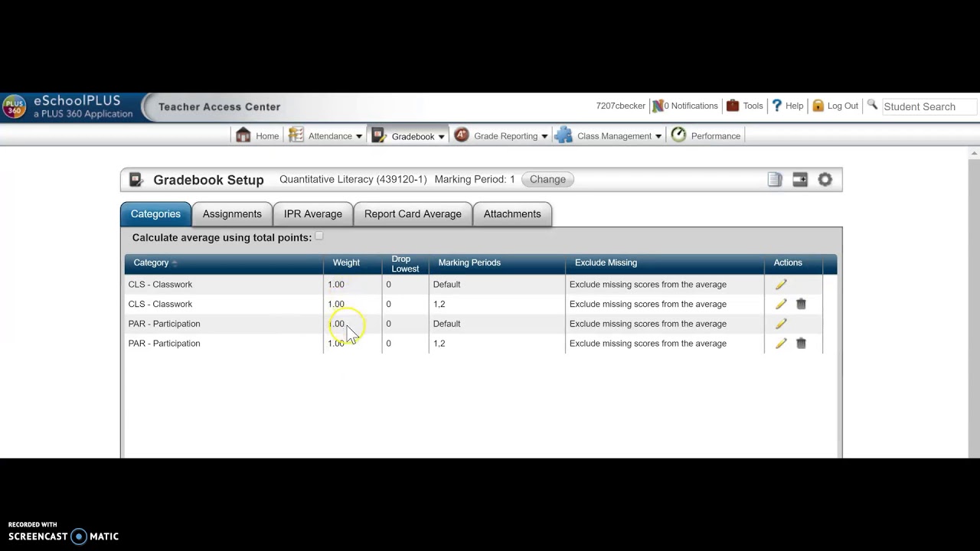Select the Categories tab
Screen dimensions: 980x551
(155, 214)
